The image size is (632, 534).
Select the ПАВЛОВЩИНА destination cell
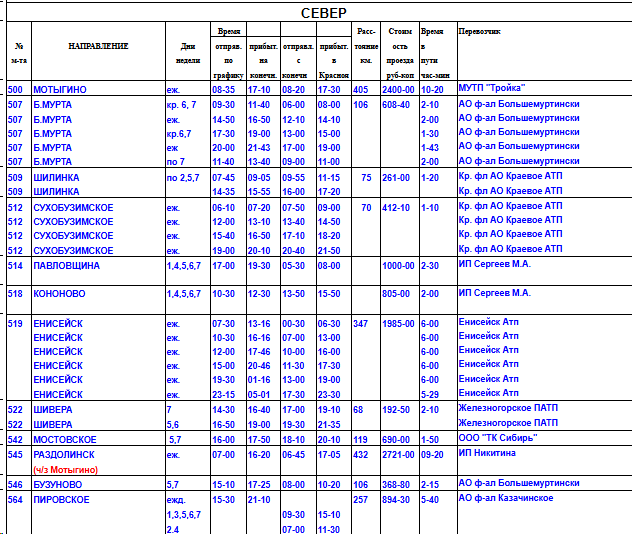click(67, 266)
